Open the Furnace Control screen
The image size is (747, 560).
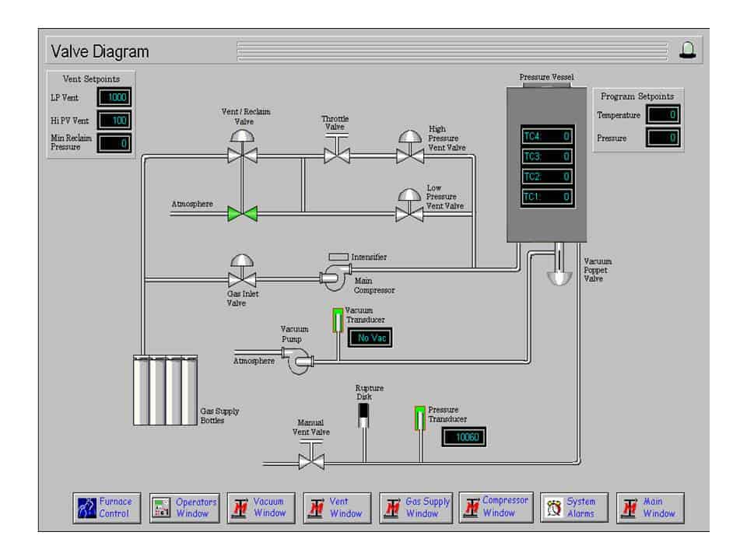(107, 508)
